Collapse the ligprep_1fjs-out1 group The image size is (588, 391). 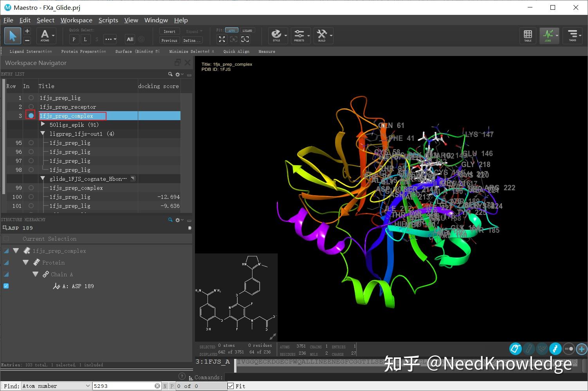point(43,133)
